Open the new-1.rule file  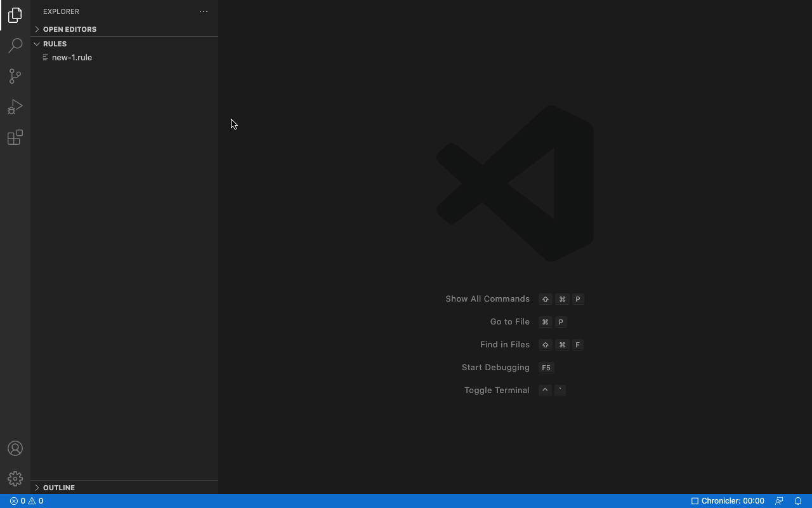[x=124, y=58]
